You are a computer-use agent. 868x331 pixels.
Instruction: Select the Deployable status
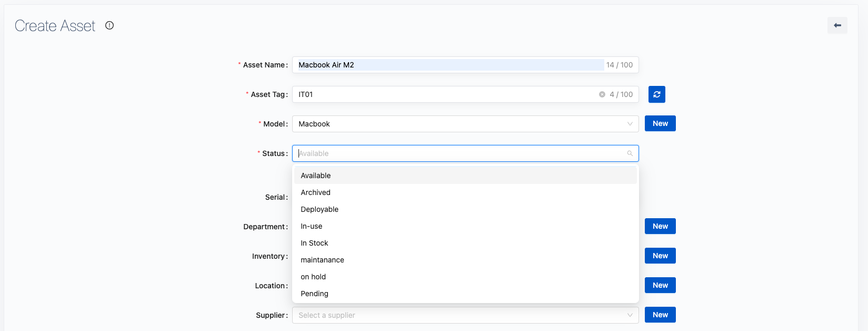point(320,209)
